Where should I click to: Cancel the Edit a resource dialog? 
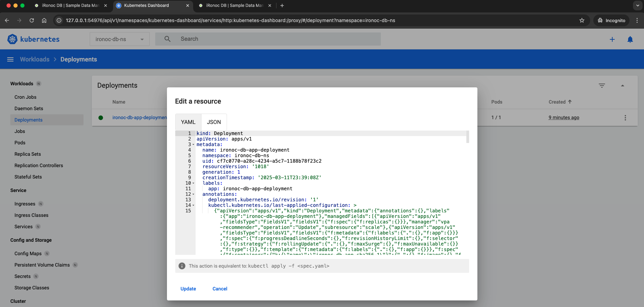[x=220, y=289]
